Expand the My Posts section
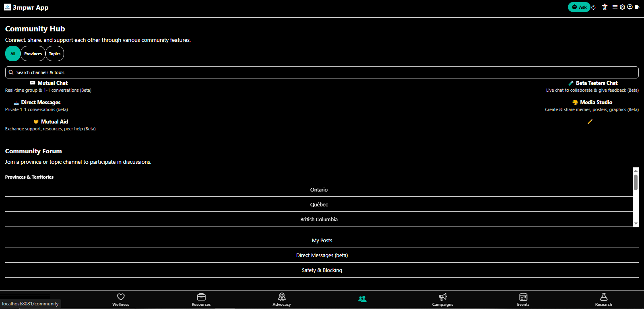Screen dimensions: 644x309 click(322, 240)
